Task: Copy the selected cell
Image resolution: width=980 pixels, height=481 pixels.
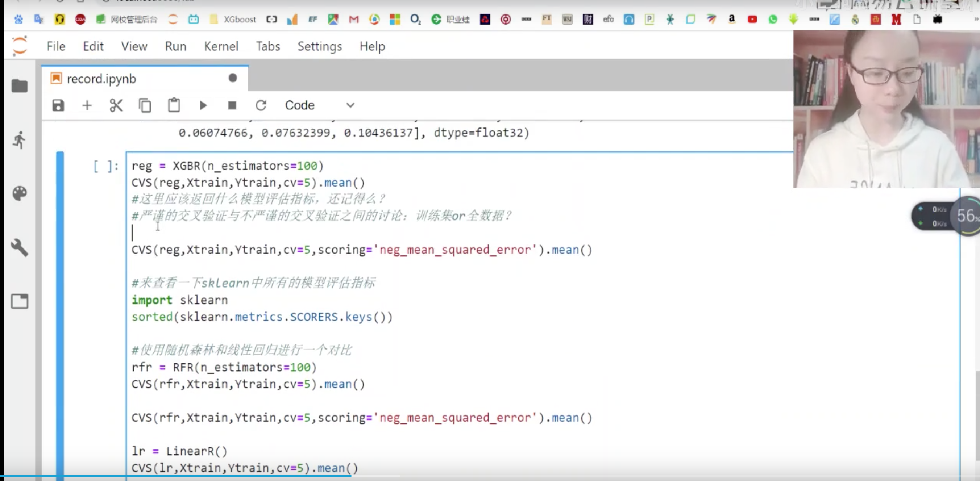Action: (x=145, y=105)
